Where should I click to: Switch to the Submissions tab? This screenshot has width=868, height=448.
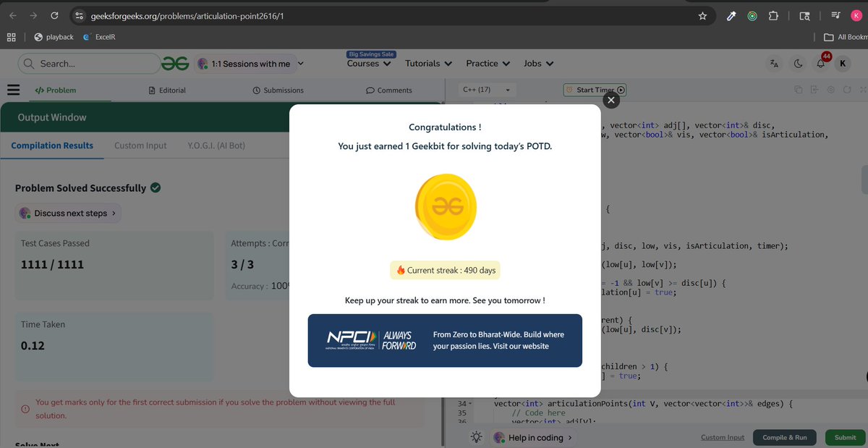(278, 90)
